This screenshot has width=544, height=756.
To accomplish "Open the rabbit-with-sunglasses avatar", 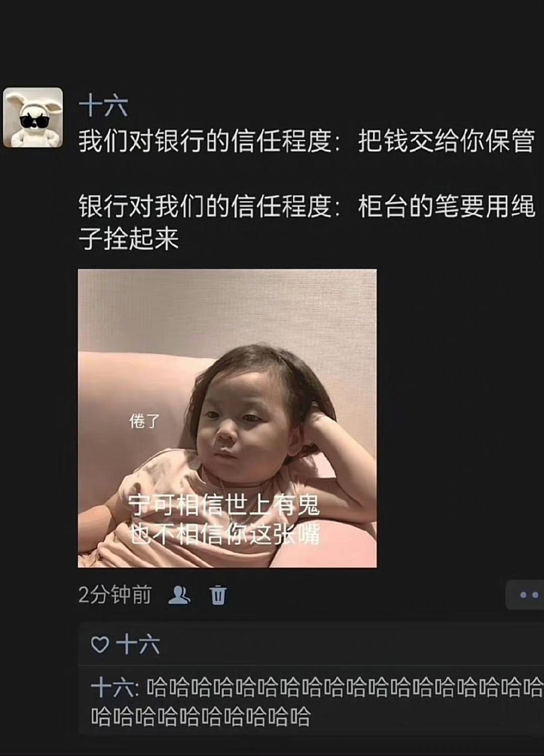I will coord(33,118).
